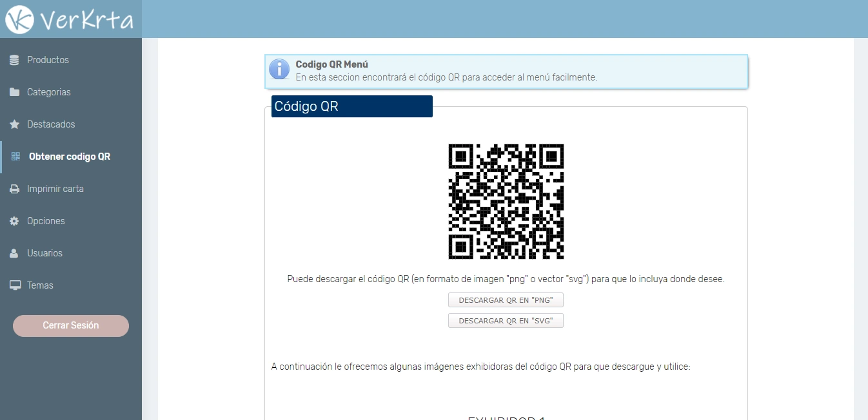Navigate to Opciones in the sidebar
This screenshot has width=868, height=420.
(x=46, y=221)
